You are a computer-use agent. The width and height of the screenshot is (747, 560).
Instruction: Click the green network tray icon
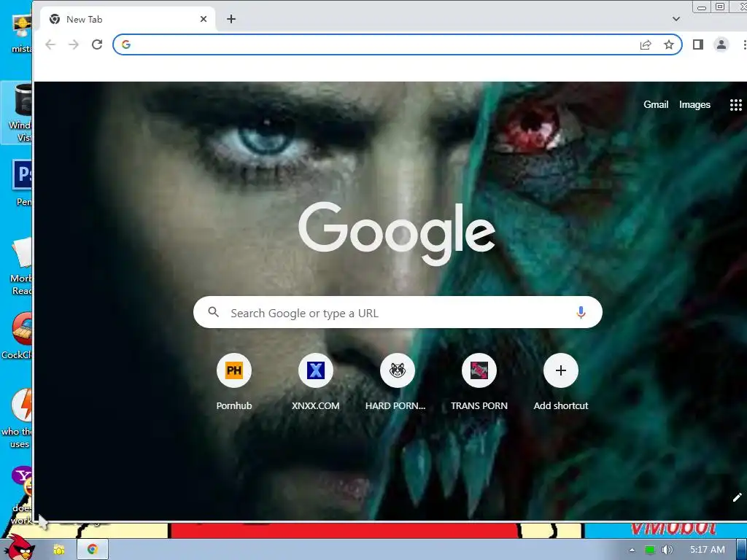click(650, 550)
